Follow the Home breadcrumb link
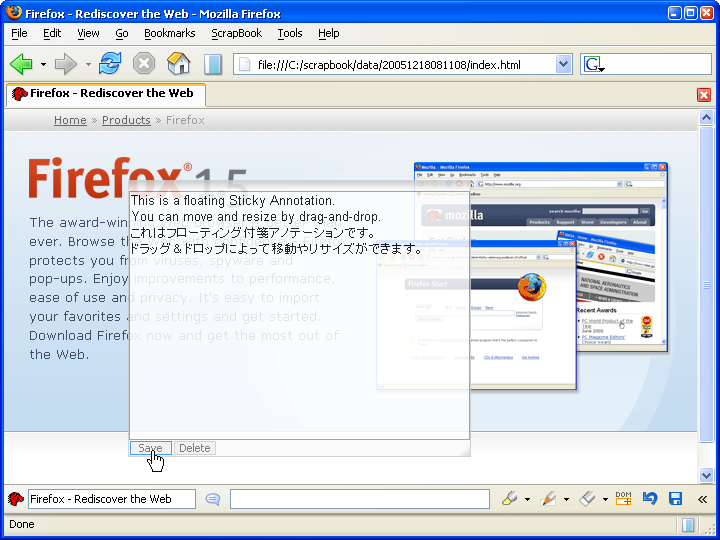720x540 pixels. pos(70,120)
